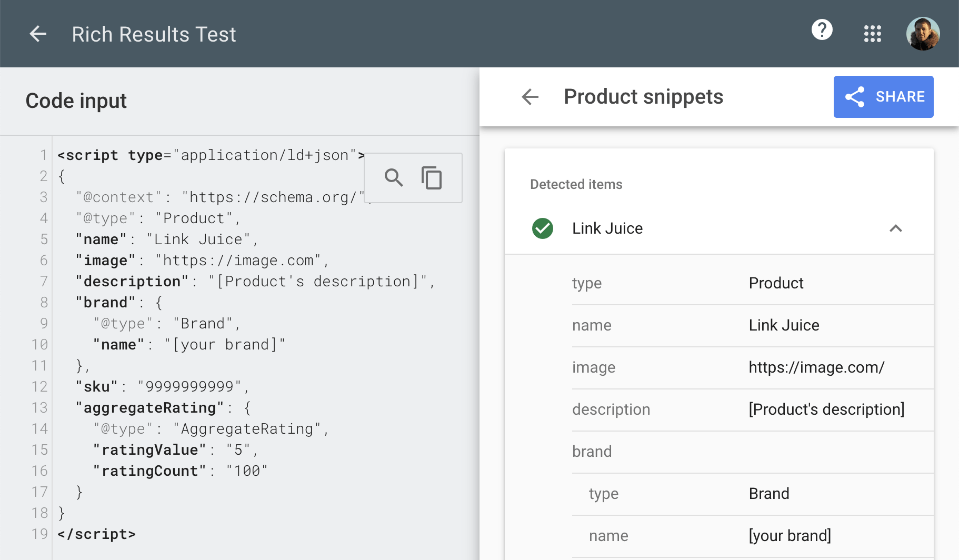Open the Detected items list entry Link Juice
Viewport: 959px width, 560px height.
tap(607, 228)
